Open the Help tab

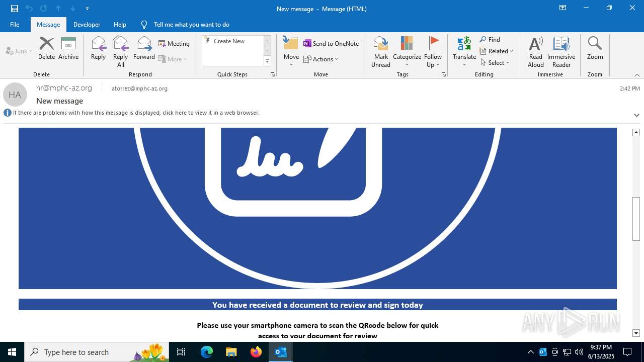coord(120,24)
